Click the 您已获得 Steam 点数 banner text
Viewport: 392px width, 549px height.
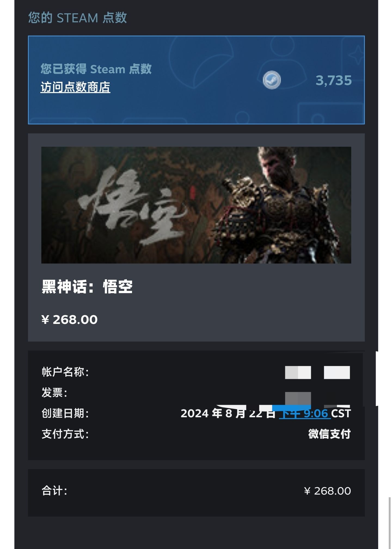pos(96,69)
